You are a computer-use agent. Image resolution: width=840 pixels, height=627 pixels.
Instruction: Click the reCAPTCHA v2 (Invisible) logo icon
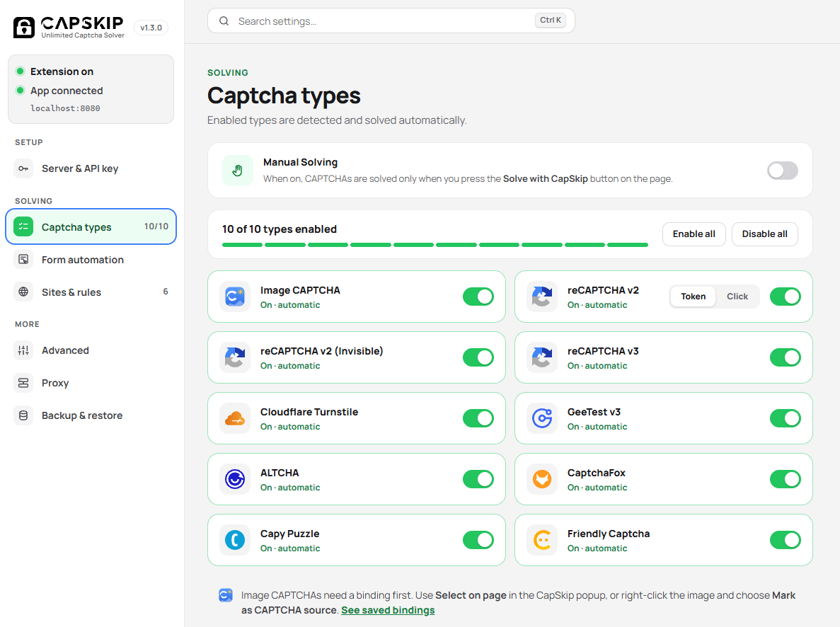point(235,357)
